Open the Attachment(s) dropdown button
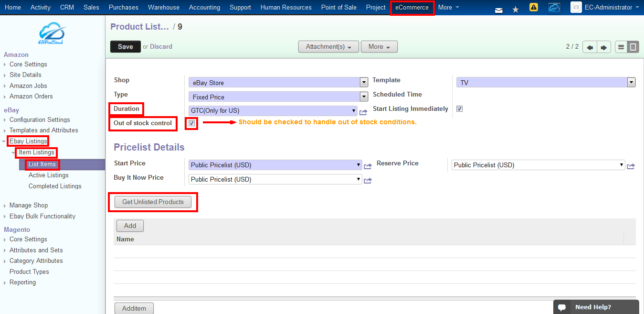644x314 pixels. [328, 47]
